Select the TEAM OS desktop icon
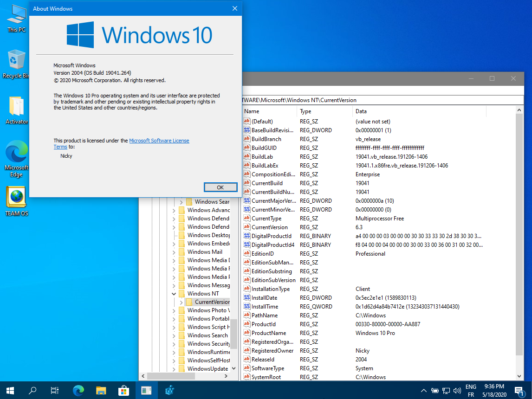 16,201
